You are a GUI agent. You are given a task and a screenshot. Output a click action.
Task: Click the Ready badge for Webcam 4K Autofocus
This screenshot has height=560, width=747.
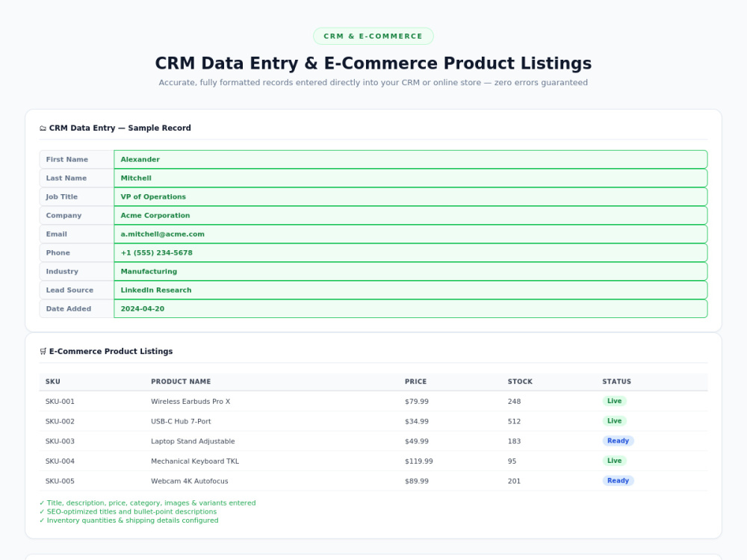click(x=618, y=481)
